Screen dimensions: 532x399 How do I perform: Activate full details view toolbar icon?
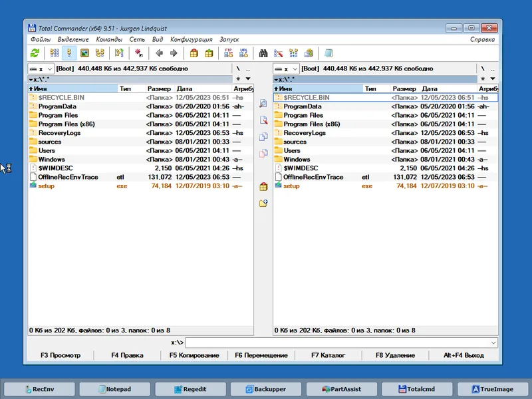click(x=69, y=53)
